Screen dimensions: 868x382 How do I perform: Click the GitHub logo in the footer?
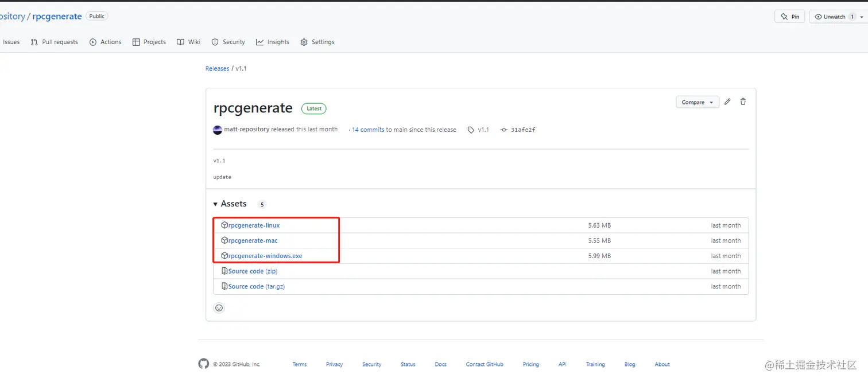pos(204,364)
